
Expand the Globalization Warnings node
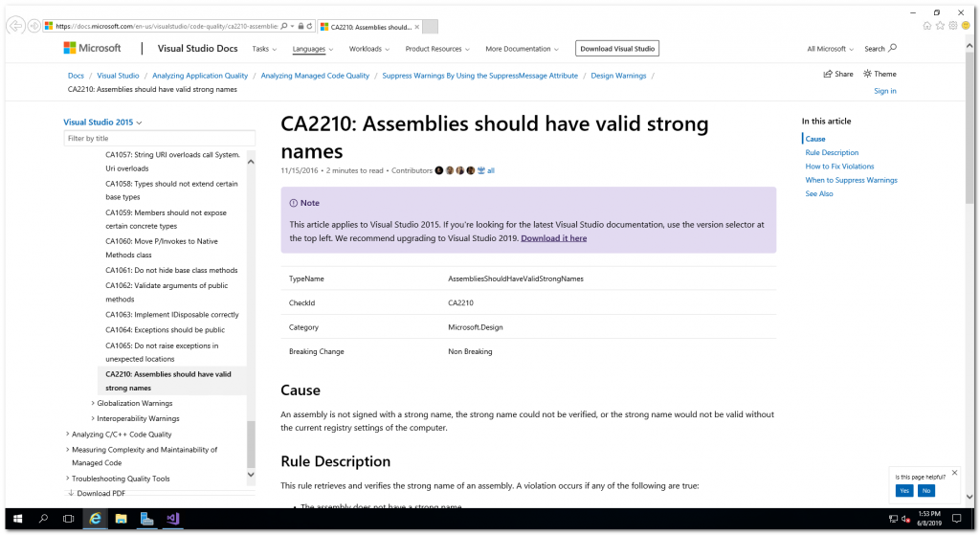point(93,404)
